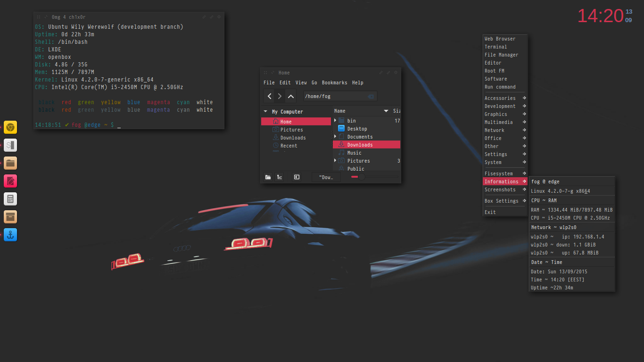Expand the Documents folder arrow
The height and width of the screenshot is (362, 644).
click(x=335, y=137)
